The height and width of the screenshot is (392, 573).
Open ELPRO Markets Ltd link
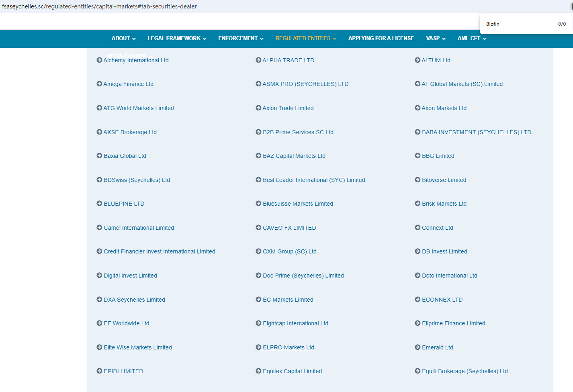(289, 347)
